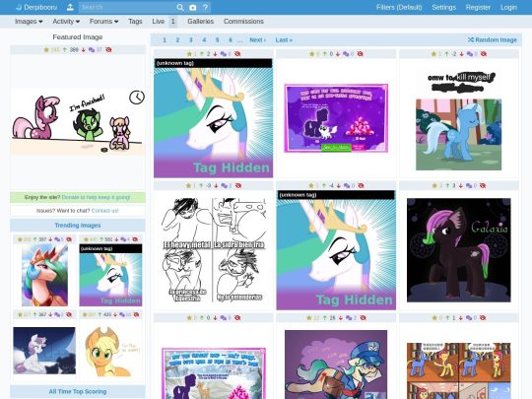This screenshot has height=399, width=532.
Task: Expand the Images dropdown menu
Action: pos(29,22)
